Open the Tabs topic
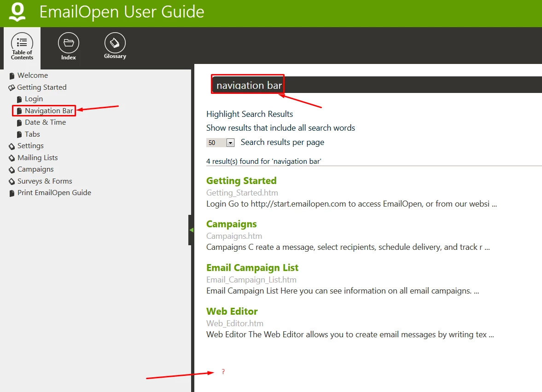Screen dimensions: 542x392 click(x=32, y=134)
